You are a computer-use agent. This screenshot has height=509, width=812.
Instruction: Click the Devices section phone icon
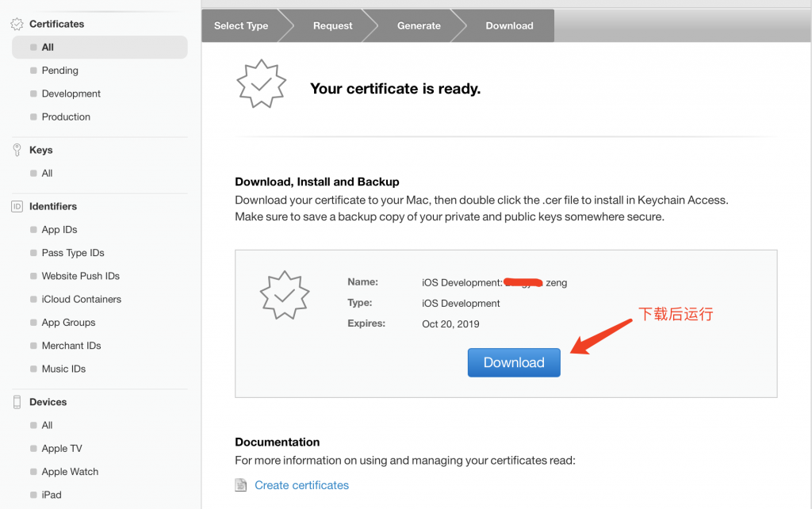pos(17,402)
